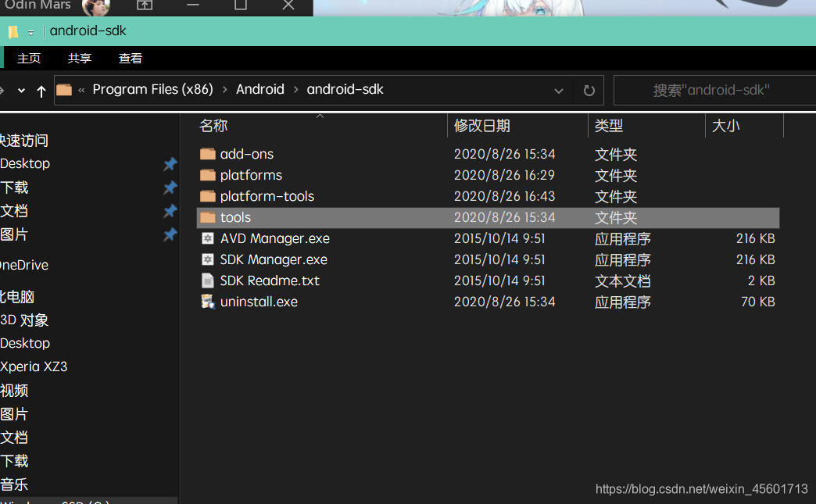Unpin Desktop from quick access
The width and height of the screenshot is (816, 504).
pos(170,164)
